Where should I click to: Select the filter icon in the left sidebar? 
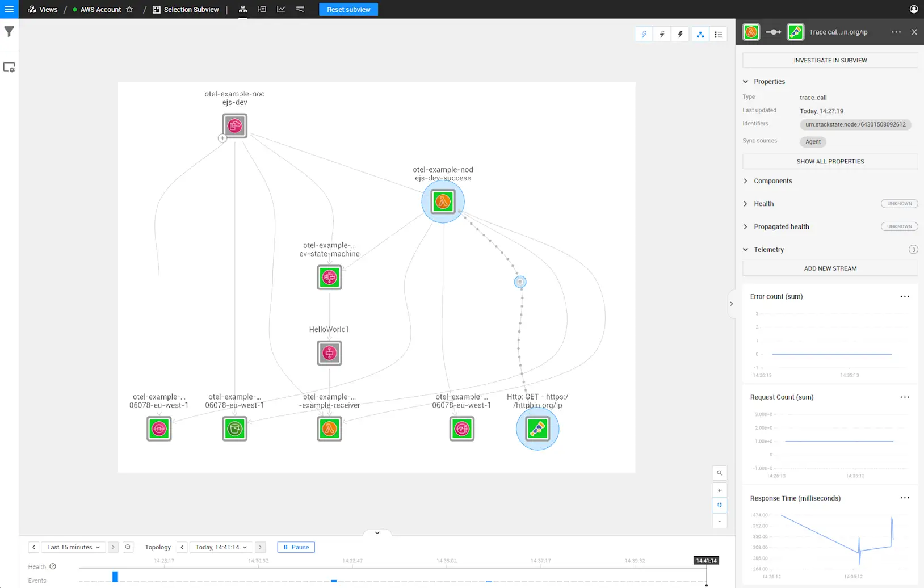9,31
